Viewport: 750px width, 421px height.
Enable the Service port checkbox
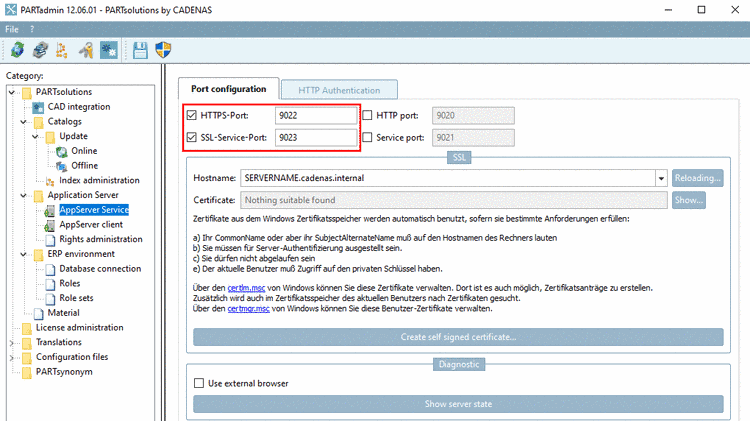(367, 137)
